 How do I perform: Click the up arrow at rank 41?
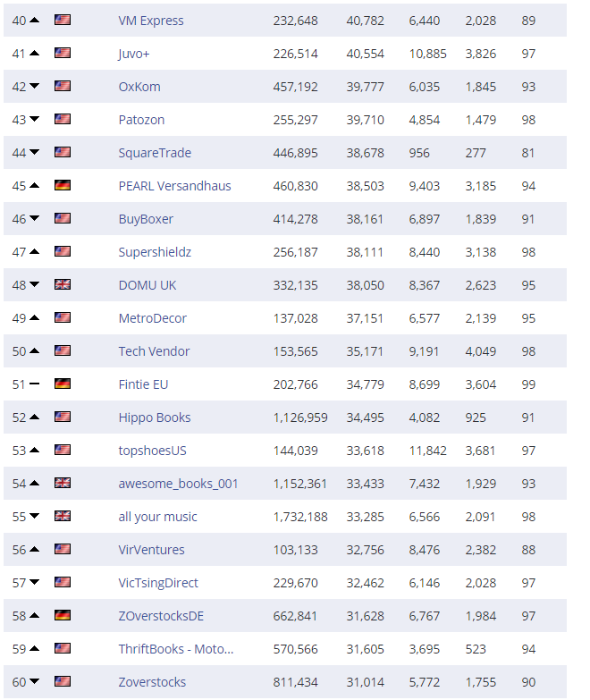tap(35, 54)
